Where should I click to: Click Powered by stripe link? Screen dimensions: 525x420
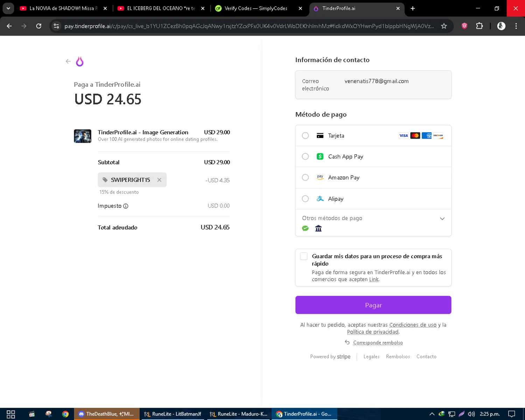[330, 357]
